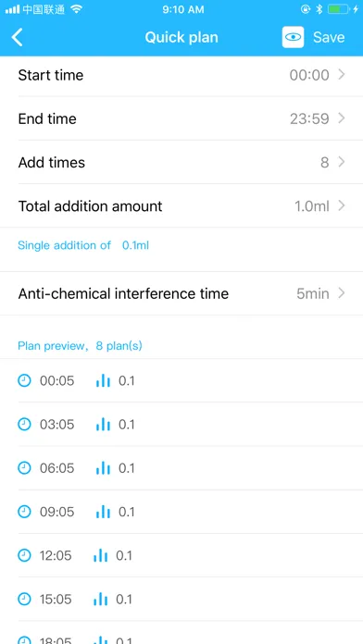This screenshot has height=644, width=363.
Task: Click the clock icon for 00:05
Action: 24,380
